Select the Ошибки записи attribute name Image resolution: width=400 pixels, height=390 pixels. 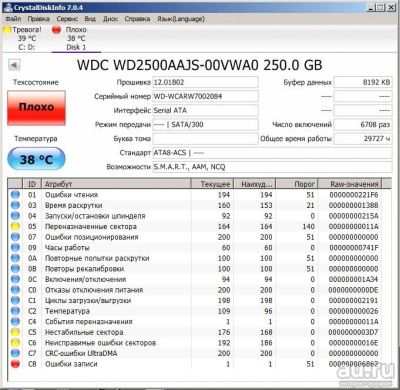[x=71, y=364]
